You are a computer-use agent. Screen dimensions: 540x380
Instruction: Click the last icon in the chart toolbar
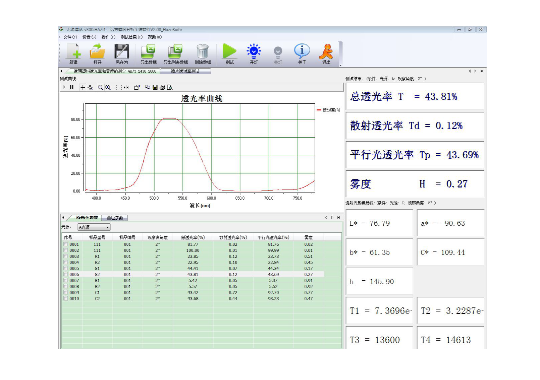click(x=170, y=88)
